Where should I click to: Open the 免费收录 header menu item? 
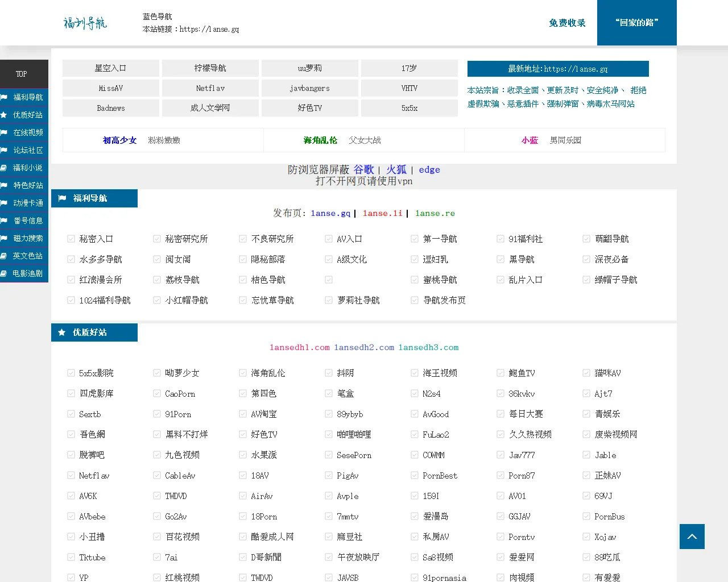(567, 23)
